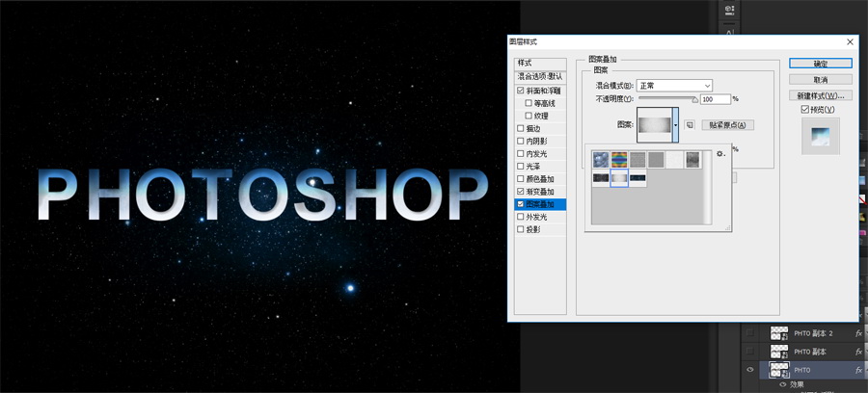Select the PHTO 副本 layer name
Screen dimensions: 868x393
pyautogui.click(x=810, y=352)
